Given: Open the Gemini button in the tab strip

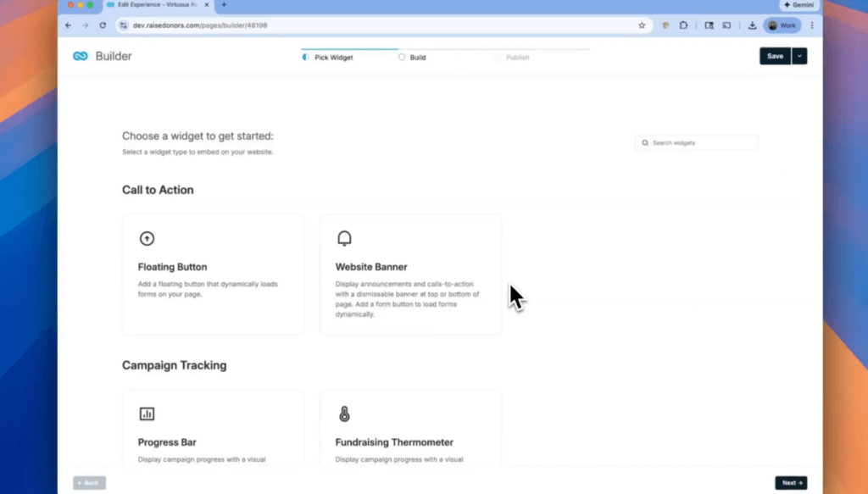Looking at the screenshot, I should point(799,4).
